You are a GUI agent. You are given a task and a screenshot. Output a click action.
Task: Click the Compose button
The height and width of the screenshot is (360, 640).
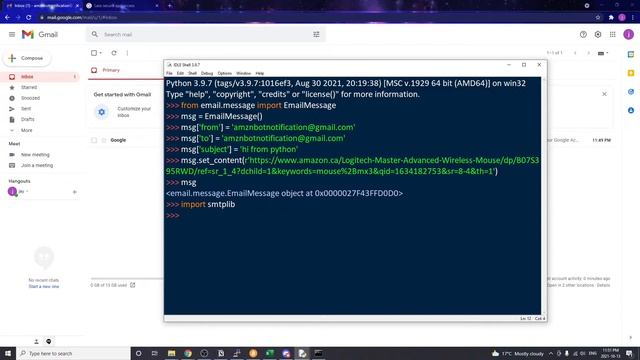[x=27, y=58]
